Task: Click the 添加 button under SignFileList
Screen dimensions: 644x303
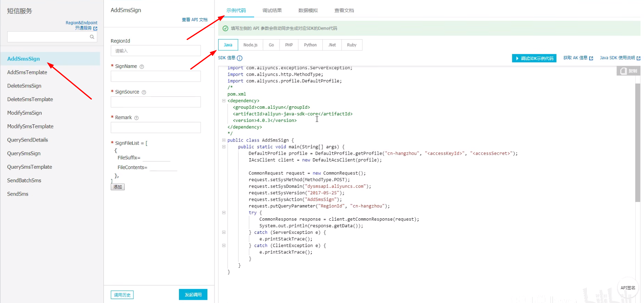Action: pyautogui.click(x=118, y=187)
